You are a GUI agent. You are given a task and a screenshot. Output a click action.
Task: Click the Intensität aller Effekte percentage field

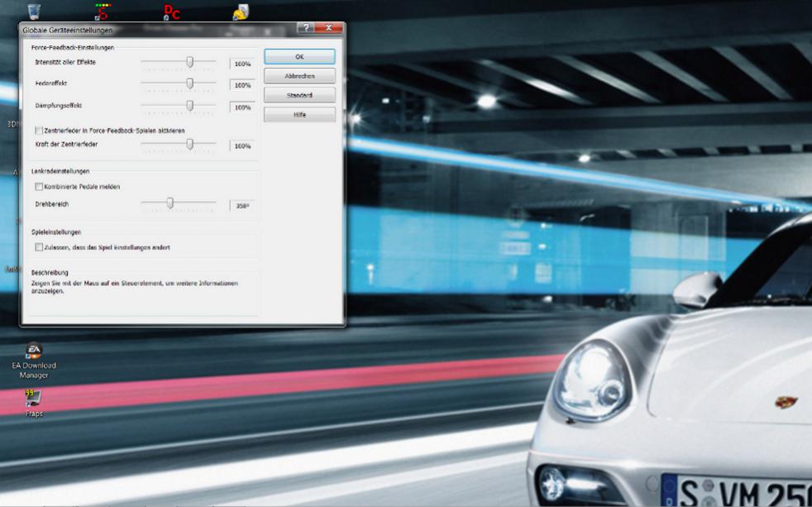point(242,64)
